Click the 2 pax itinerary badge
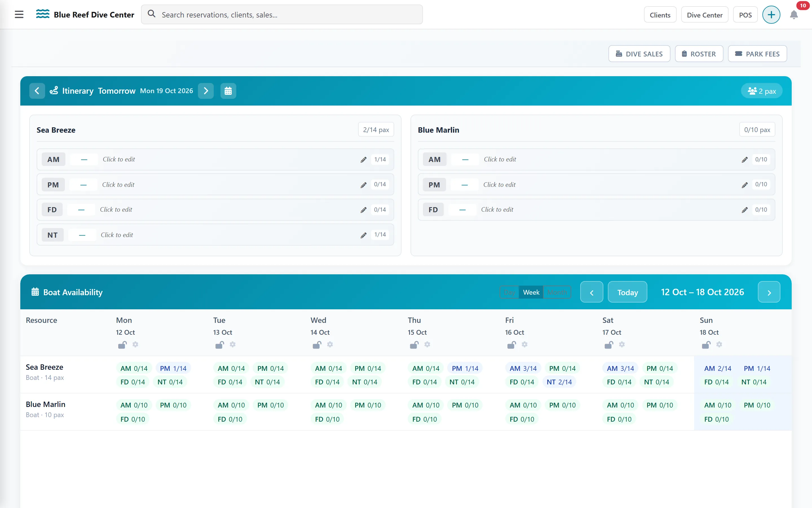Screen dimensions: 812x508 coord(761,91)
